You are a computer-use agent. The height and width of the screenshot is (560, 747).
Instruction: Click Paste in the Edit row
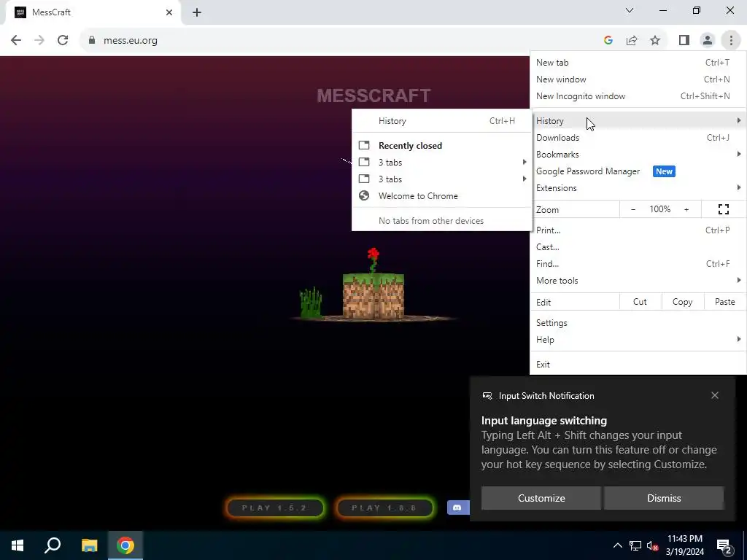pos(724,302)
